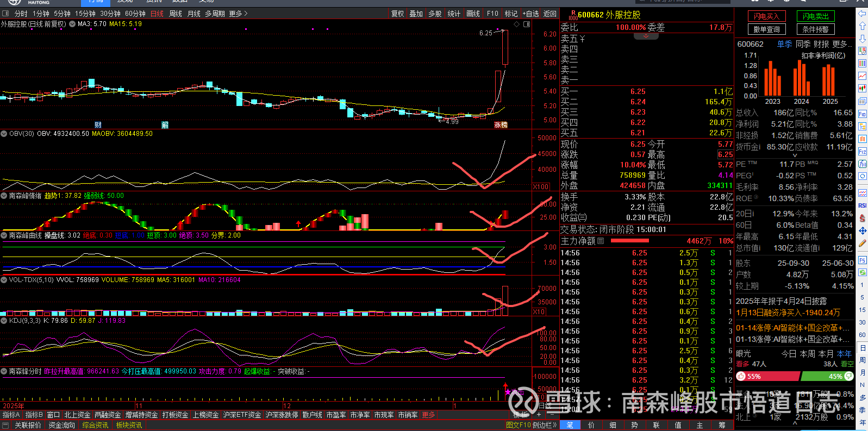Select the four-arrow move tool icon
Image resolution: width=868 pixels, height=431 pixels.
tap(862, 231)
